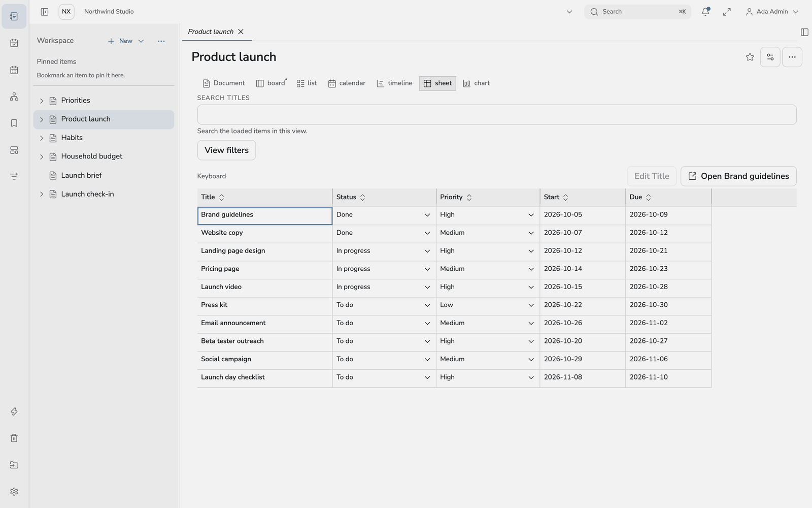Open Ada Admin account menu
Image resolution: width=812 pixels, height=508 pixels.
coord(772,12)
